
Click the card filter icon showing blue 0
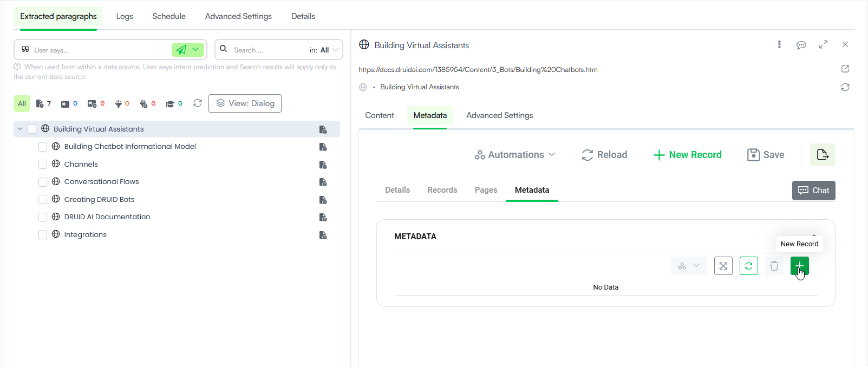pos(69,103)
